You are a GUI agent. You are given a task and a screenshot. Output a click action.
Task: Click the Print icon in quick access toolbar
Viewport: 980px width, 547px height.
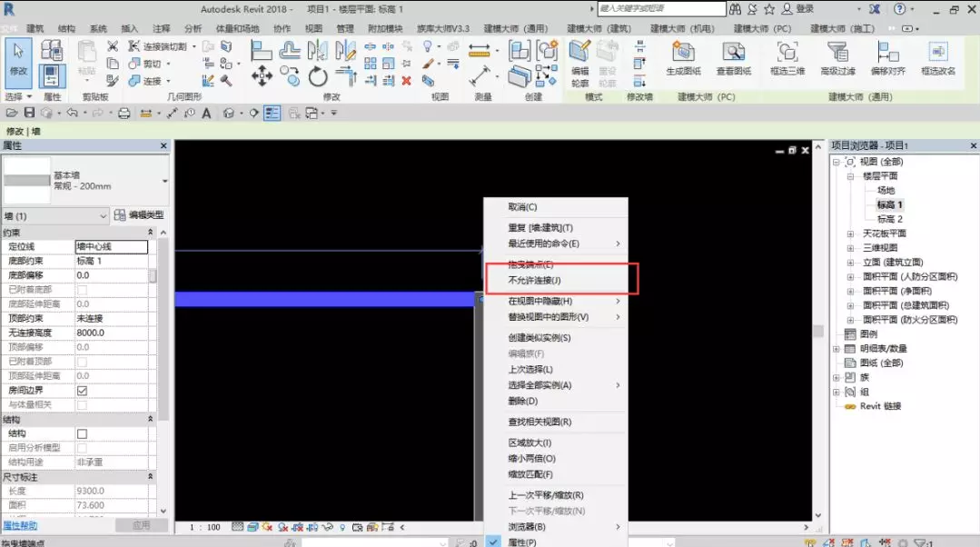(124, 113)
